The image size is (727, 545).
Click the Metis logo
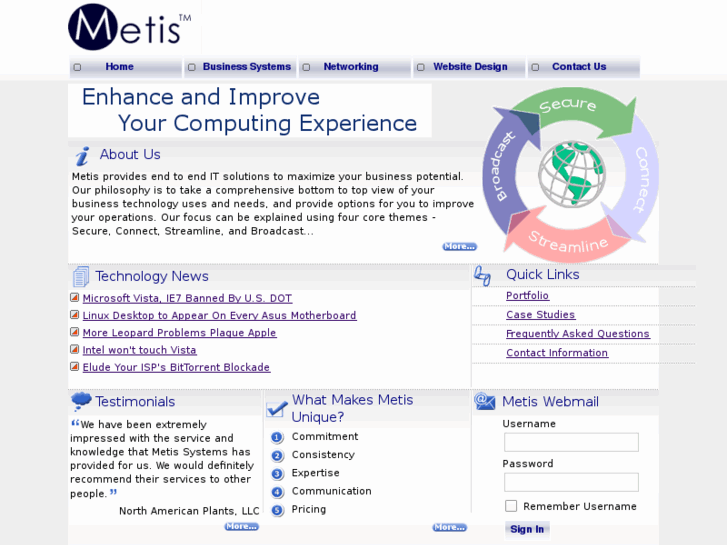tap(130, 27)
